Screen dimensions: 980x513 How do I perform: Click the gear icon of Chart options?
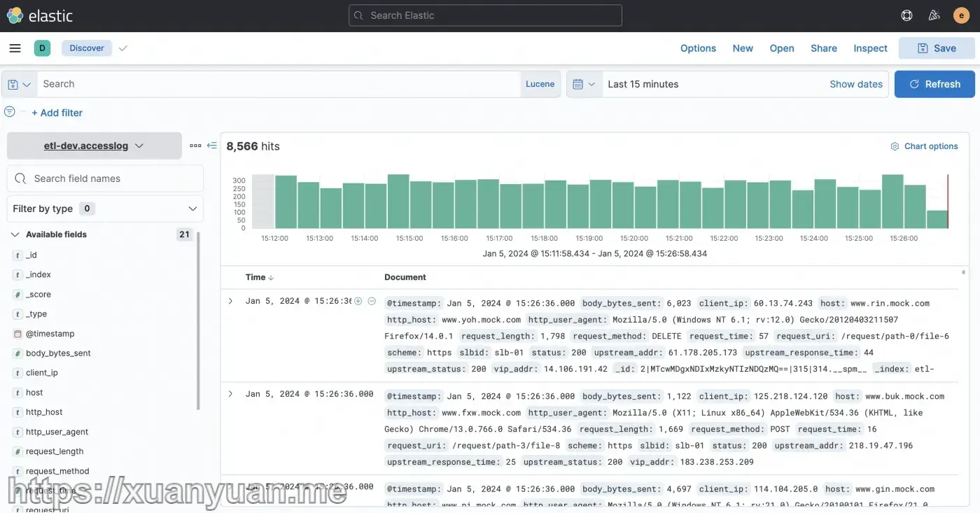(x=895, y=146)
